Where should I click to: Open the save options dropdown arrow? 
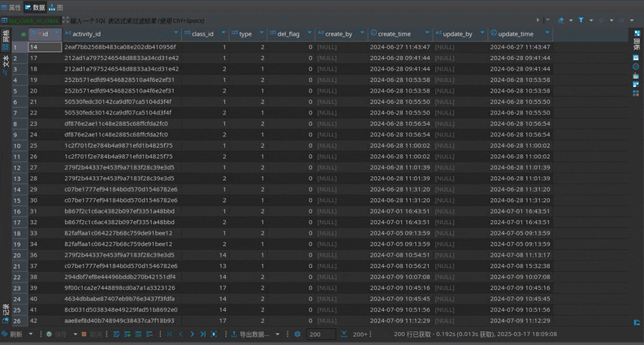76,334
